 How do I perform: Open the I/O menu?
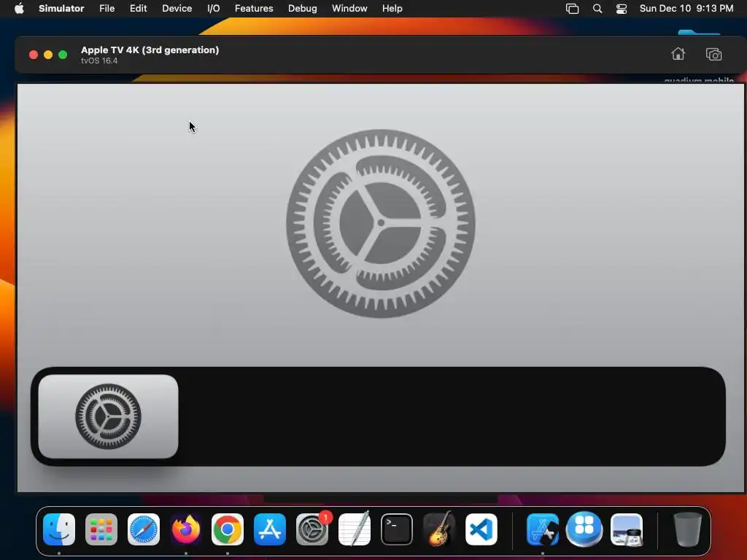tap(214, 9)
